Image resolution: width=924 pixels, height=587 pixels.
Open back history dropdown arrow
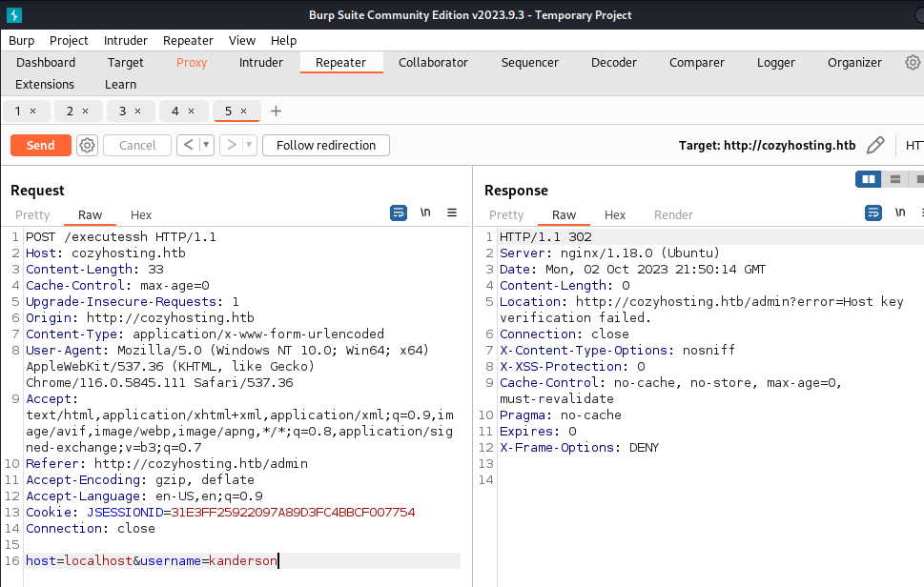tap(206, 145)
